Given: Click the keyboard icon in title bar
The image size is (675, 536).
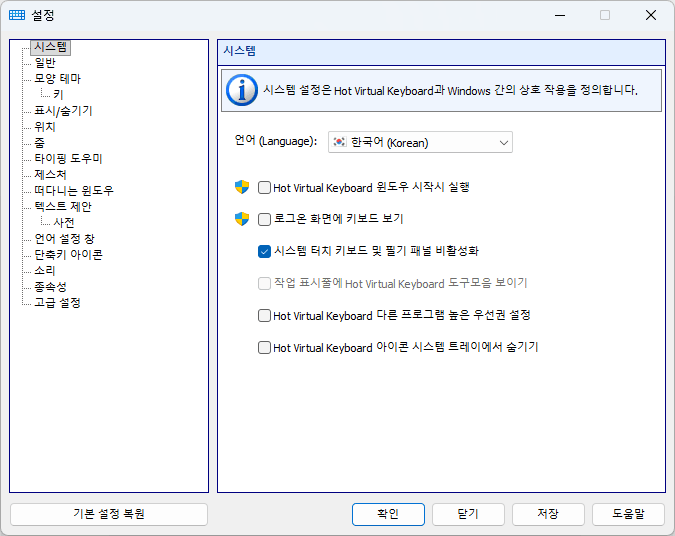Looking at the screenshot, I should pos(17,15).
